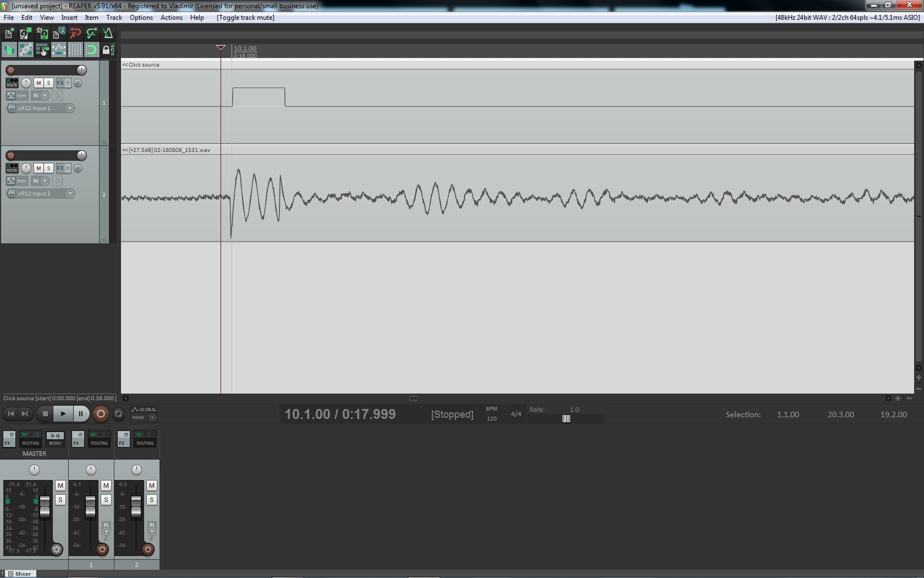Click the BPM 120 field
This screenshot has height=578, width=924.
coord(492,414)
